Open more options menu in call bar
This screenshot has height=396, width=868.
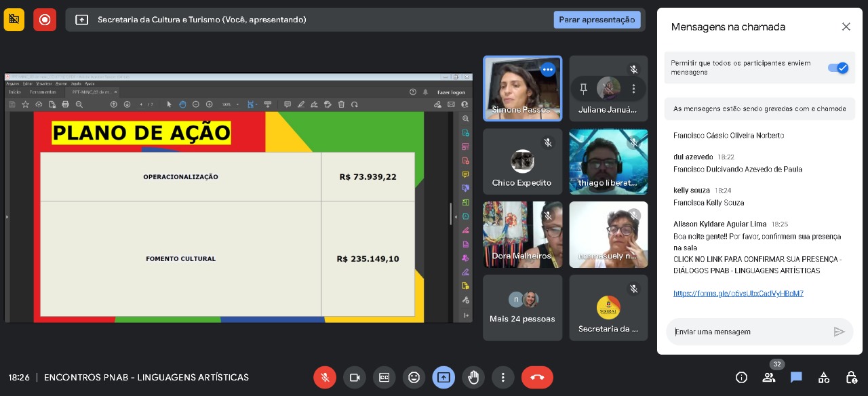pos(503,378)
